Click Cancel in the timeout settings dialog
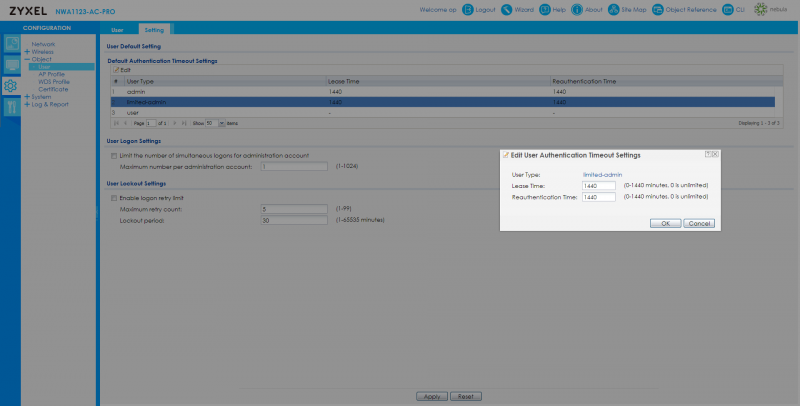 coord(699,223)
